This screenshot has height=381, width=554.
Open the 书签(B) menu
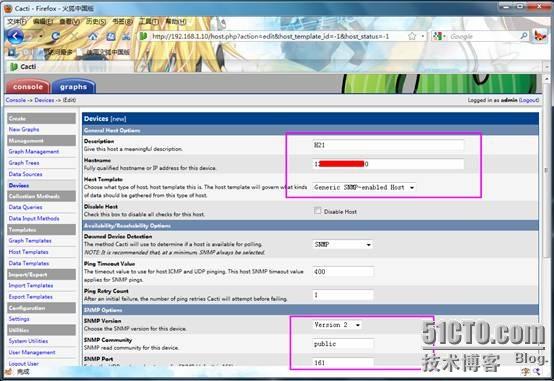point(122,22)
